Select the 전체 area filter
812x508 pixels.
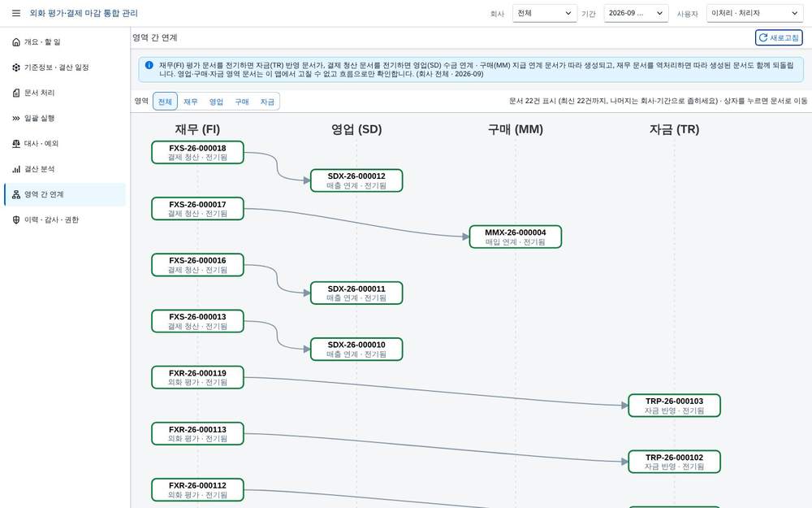pos(165,102)
